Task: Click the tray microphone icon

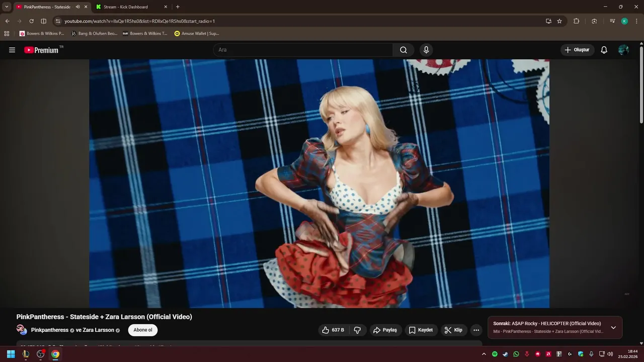Action: [x=591, y=354]
